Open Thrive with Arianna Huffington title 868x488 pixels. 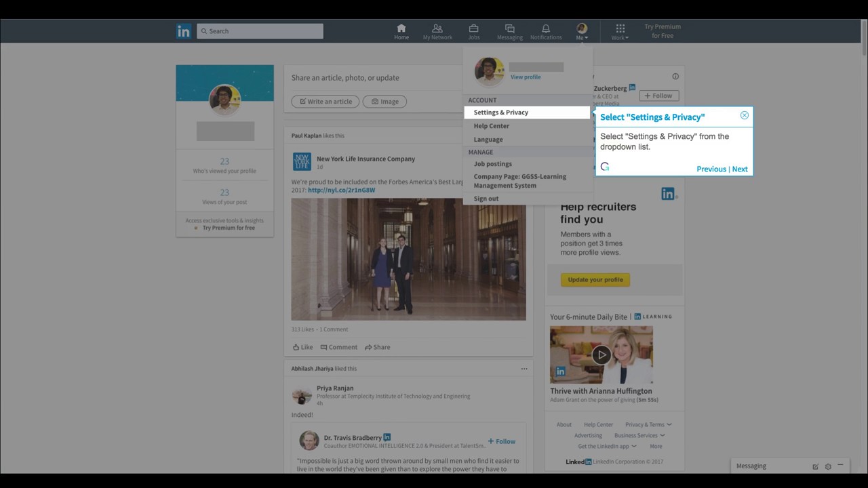601,391
